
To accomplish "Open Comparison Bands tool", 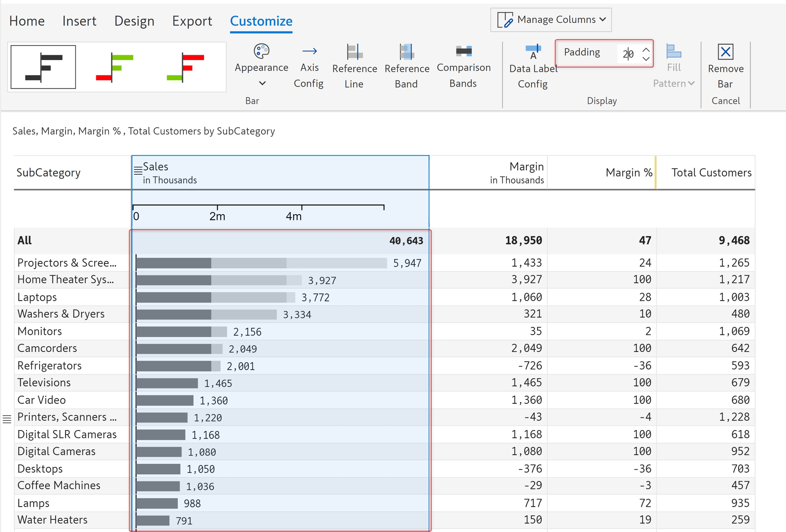I will 463,51.
